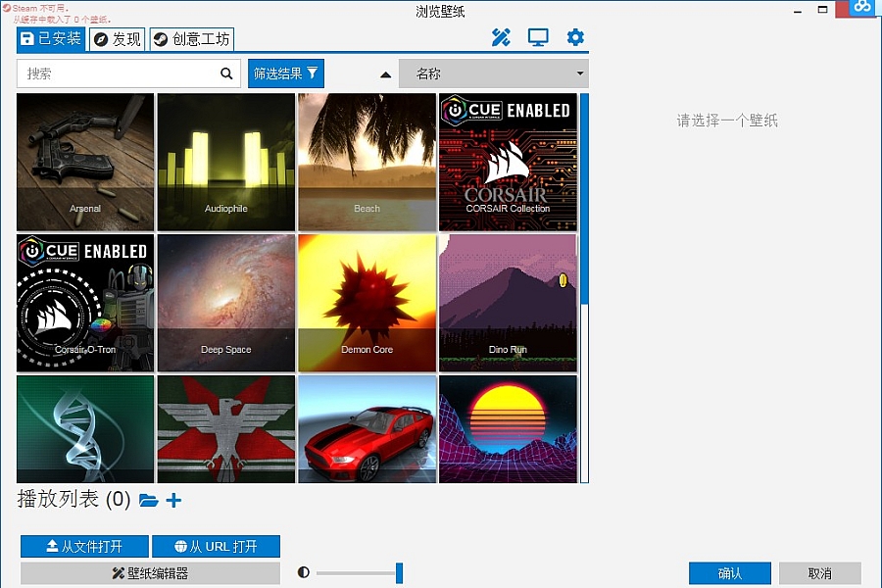Click the 播放列表 (0) heading
Viewport: 882px width, 588px height.
(x=73, y=499)
